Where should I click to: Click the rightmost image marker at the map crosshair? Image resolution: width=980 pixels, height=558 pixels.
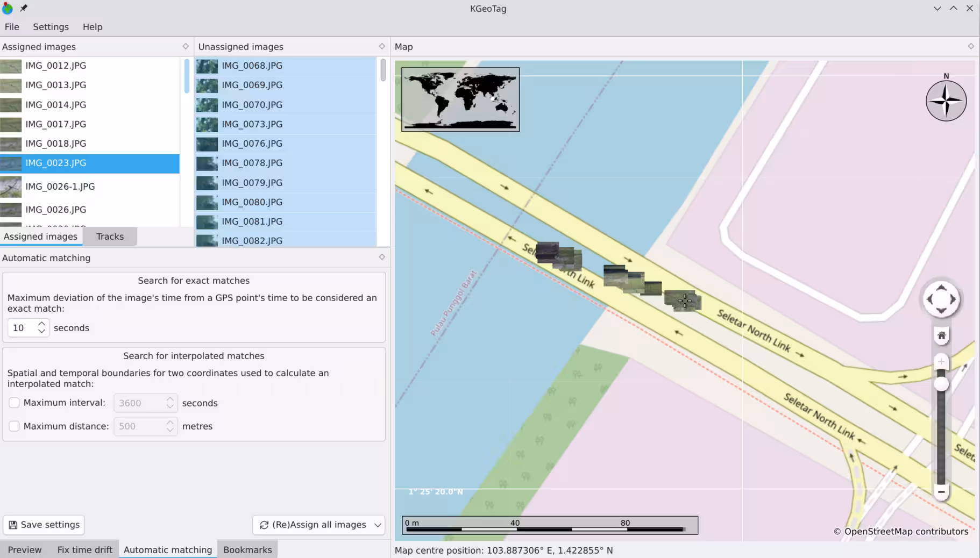click(683, 301)
